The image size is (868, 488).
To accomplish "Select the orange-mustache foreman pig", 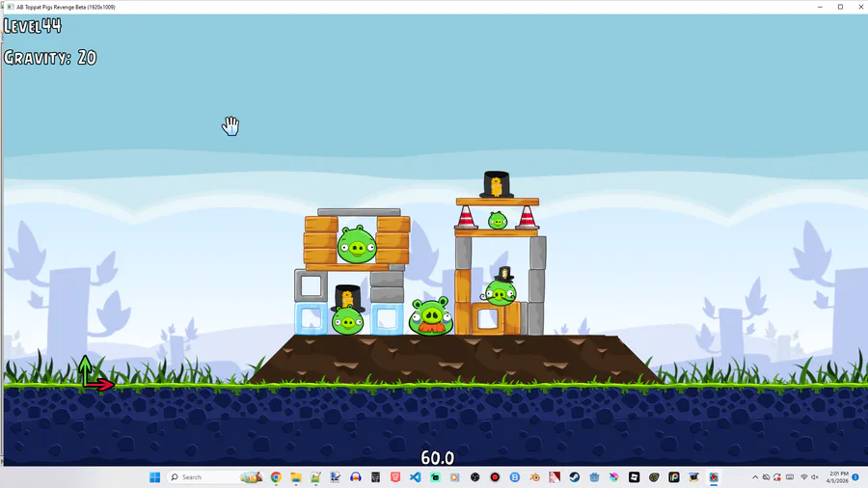I will pos(431,316).
